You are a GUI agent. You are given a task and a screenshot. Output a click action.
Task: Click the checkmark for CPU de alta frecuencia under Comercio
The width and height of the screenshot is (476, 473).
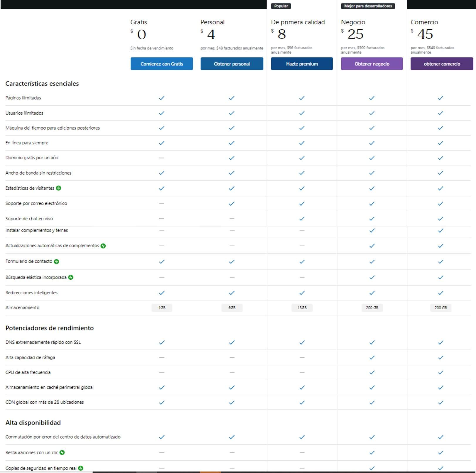click(x=440, y=372)
